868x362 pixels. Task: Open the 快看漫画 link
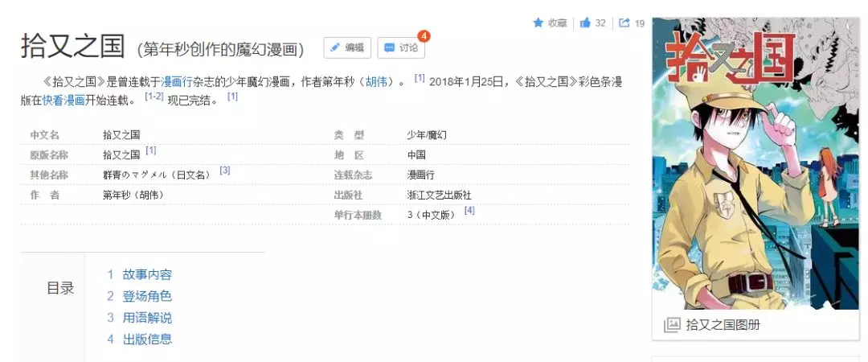click(63, 101)
